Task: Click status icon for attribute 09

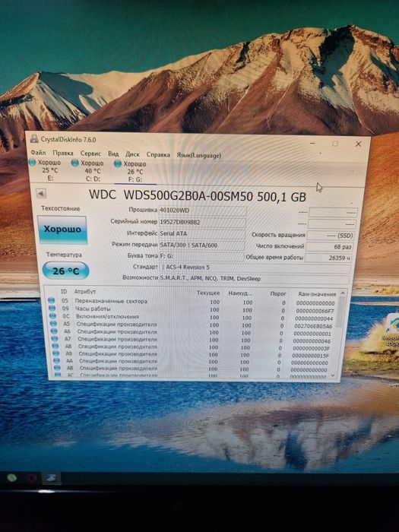Action: pyautogui.click(x=52, y=308)
